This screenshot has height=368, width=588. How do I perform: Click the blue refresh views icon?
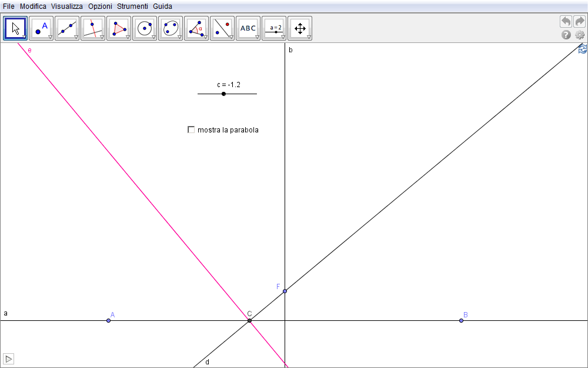click(582, 49)
